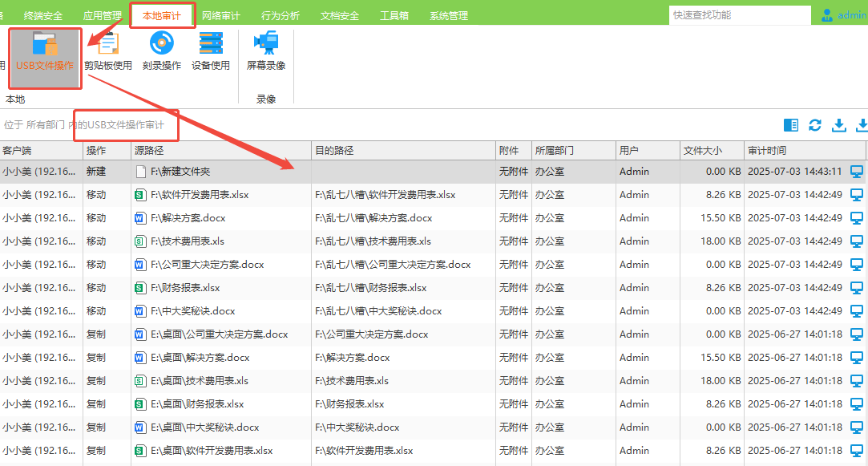This screenshot has height=466, width=868.
Task: Switch to the 终端安全 tab
Action: click(x=42, y=15)
